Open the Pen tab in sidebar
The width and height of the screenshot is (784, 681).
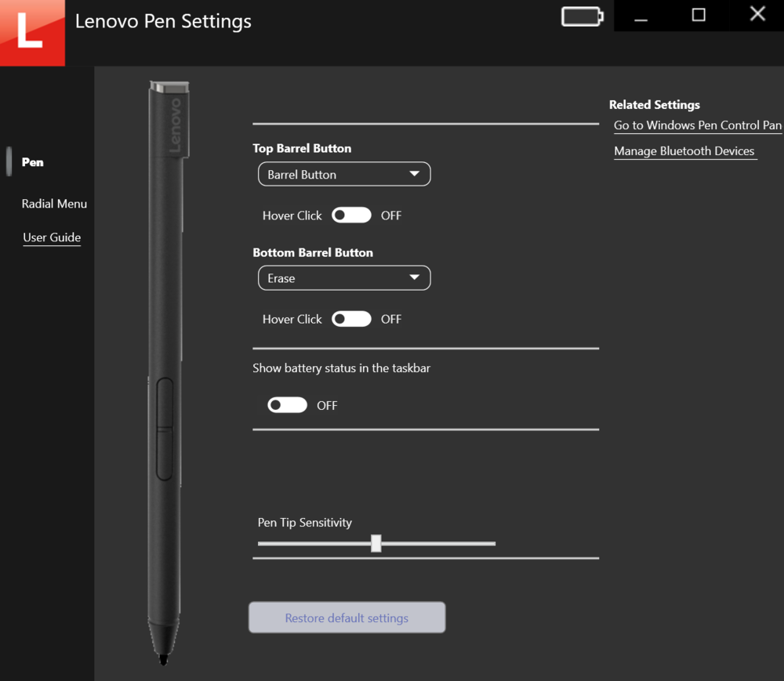(32, 162)
